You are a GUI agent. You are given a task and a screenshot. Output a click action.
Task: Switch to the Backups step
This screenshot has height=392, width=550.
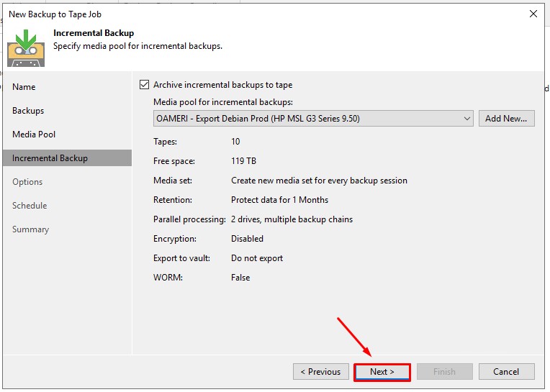[x=28, y=111]
